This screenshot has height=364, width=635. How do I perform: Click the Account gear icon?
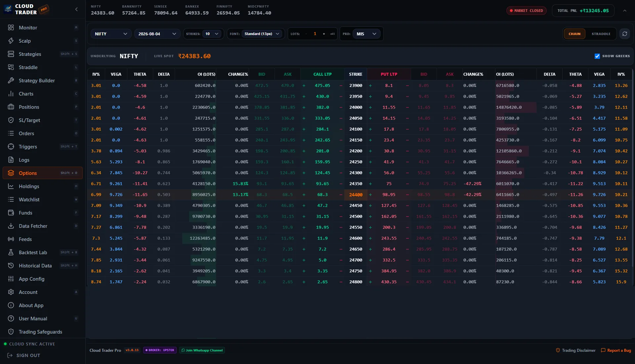(x=11, y=292)
